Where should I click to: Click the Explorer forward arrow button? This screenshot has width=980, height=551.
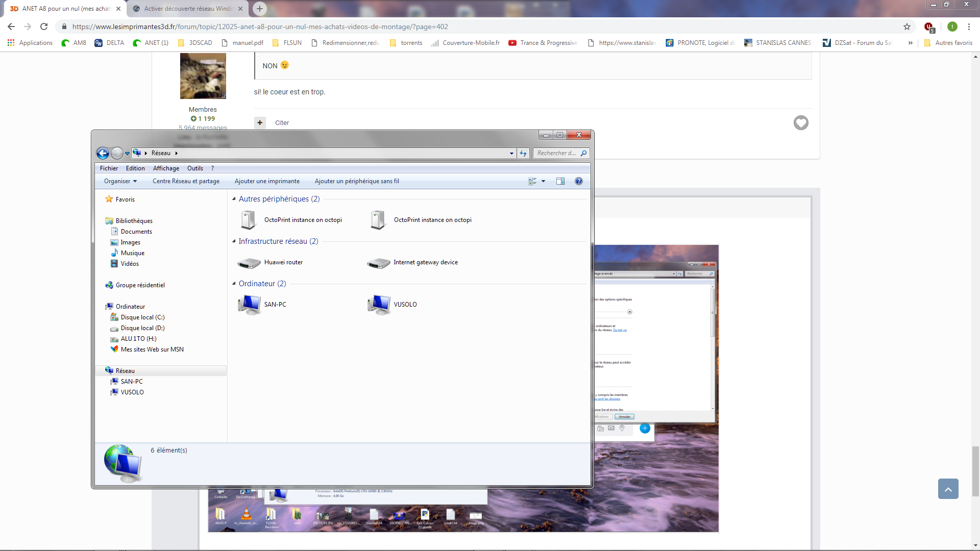coord(117,153)
